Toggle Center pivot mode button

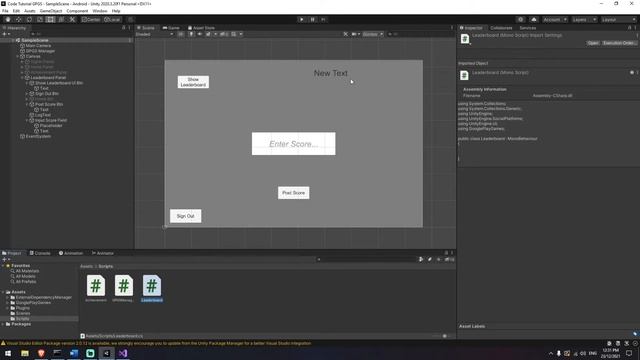tap(91, 19)
